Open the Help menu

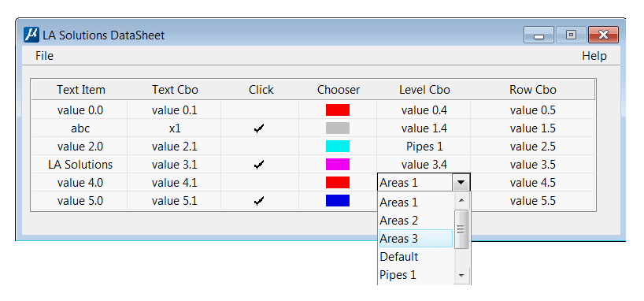(594, 56)
